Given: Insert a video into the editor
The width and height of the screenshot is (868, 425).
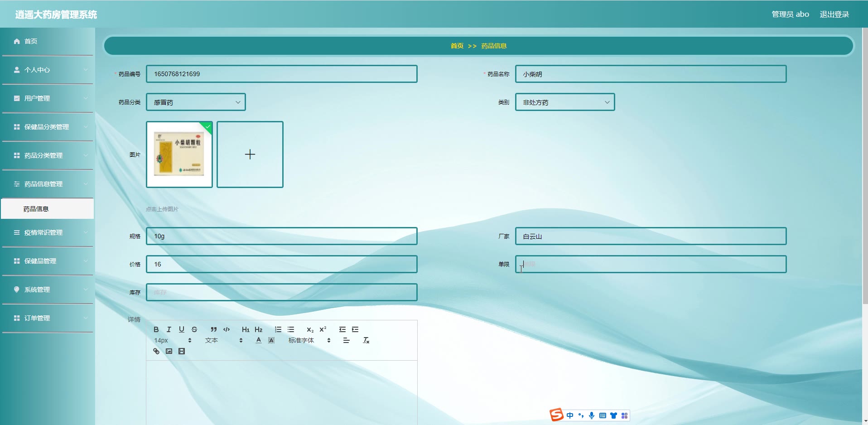Looking at the screenshot, I should point(182,351).
